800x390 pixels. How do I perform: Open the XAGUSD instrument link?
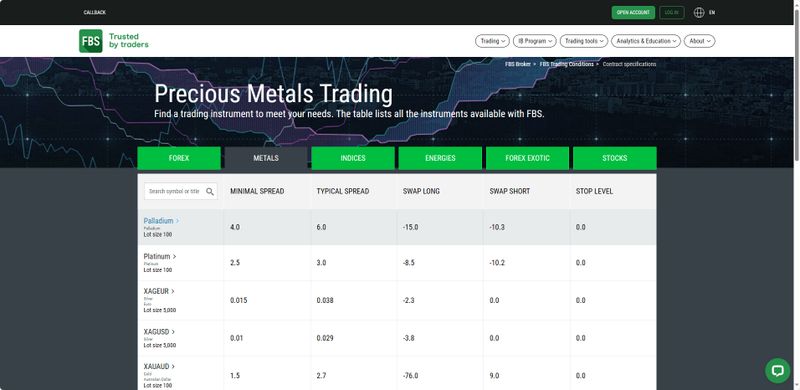[159, 332]
